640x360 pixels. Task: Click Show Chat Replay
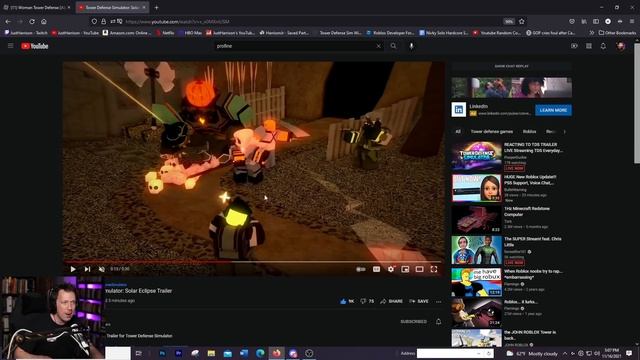[x=511, y=66]
